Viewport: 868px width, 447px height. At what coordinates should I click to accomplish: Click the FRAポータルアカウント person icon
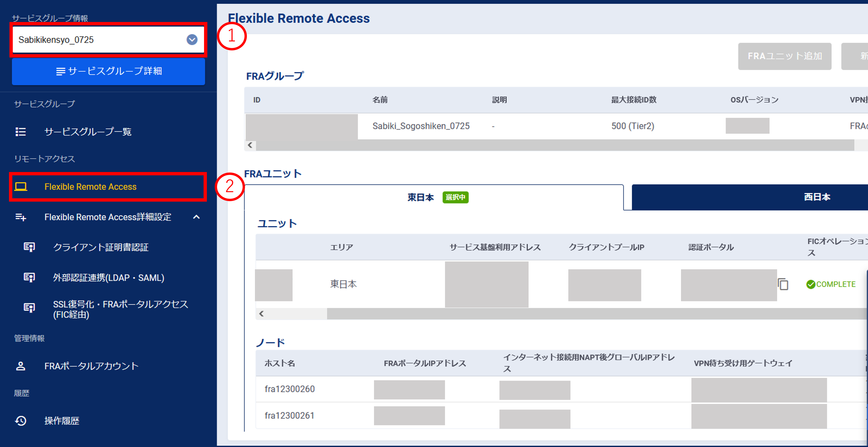(x=21, y=366)
